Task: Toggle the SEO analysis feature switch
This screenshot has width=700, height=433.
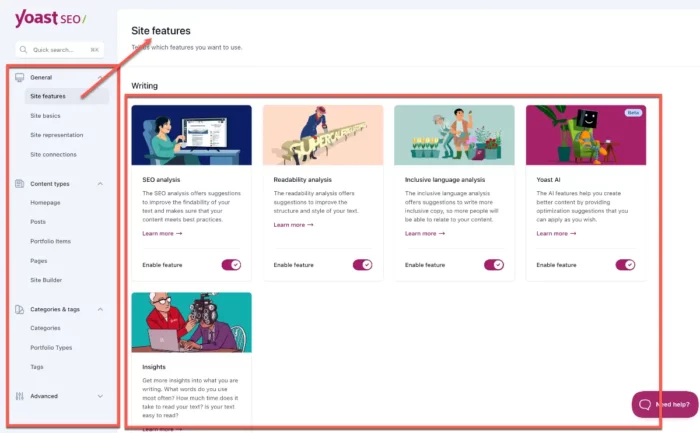Action: point(231,265)
